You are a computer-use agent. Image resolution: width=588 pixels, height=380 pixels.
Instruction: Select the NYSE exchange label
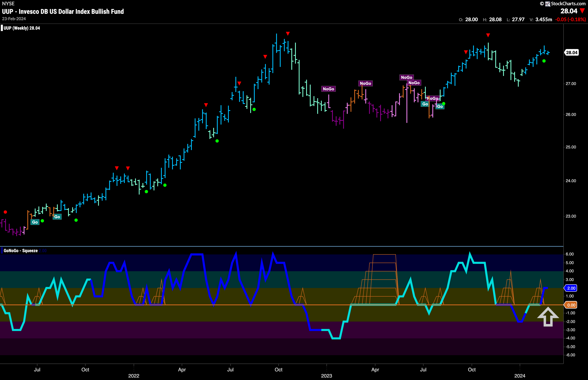8,3
